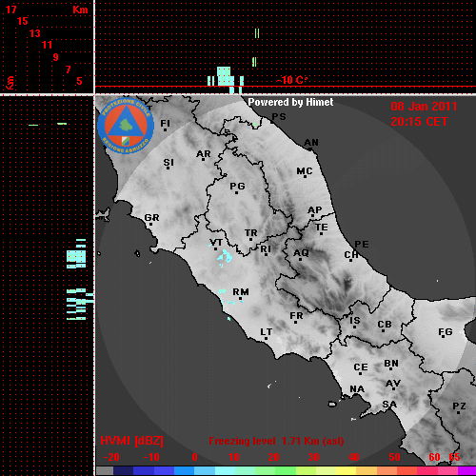The width and height of the screenshot is (476, 476).
Task: Click the 20:15 CET time label
Action: coord(419,122)
